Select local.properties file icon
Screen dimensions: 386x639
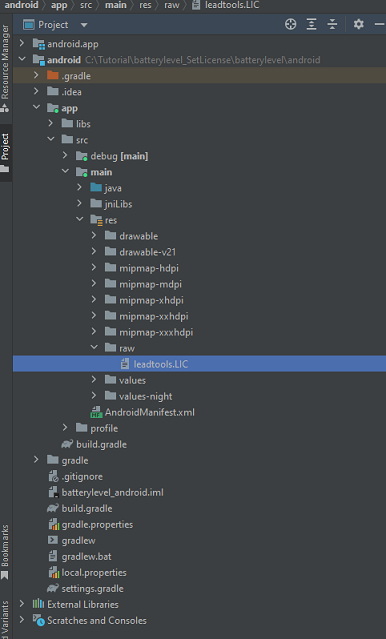tap(54, 573)
